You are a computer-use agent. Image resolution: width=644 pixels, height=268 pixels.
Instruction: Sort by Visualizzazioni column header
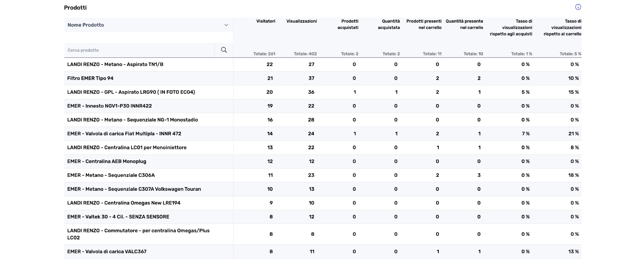pos(301,21)
